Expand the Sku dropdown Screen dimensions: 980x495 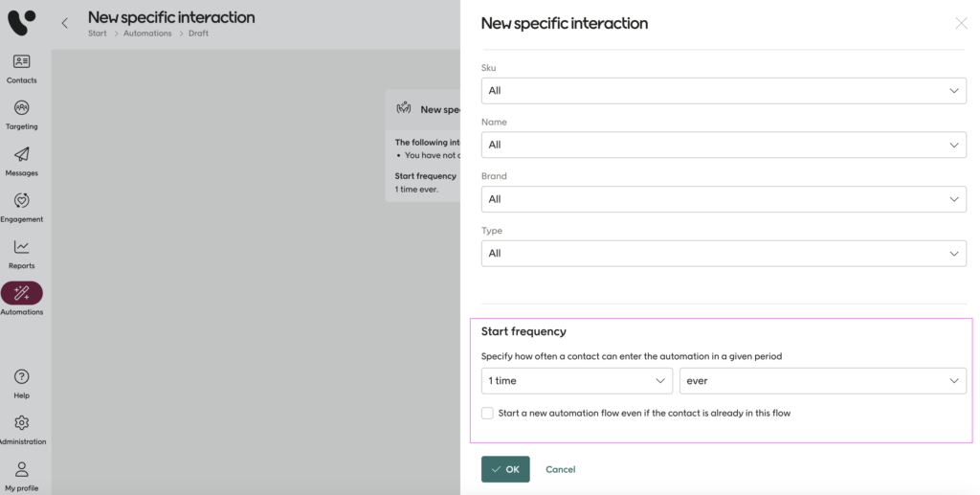[x=723, y=91]
